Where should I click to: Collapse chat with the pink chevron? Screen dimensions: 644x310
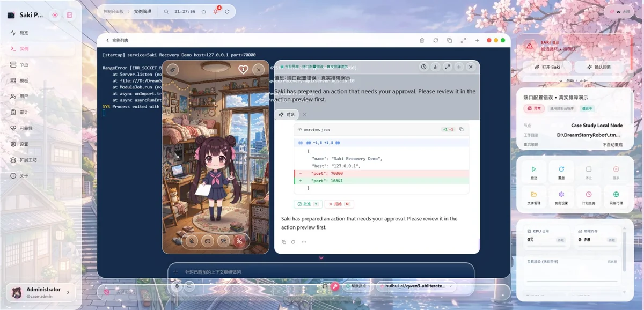coord(321,258)
